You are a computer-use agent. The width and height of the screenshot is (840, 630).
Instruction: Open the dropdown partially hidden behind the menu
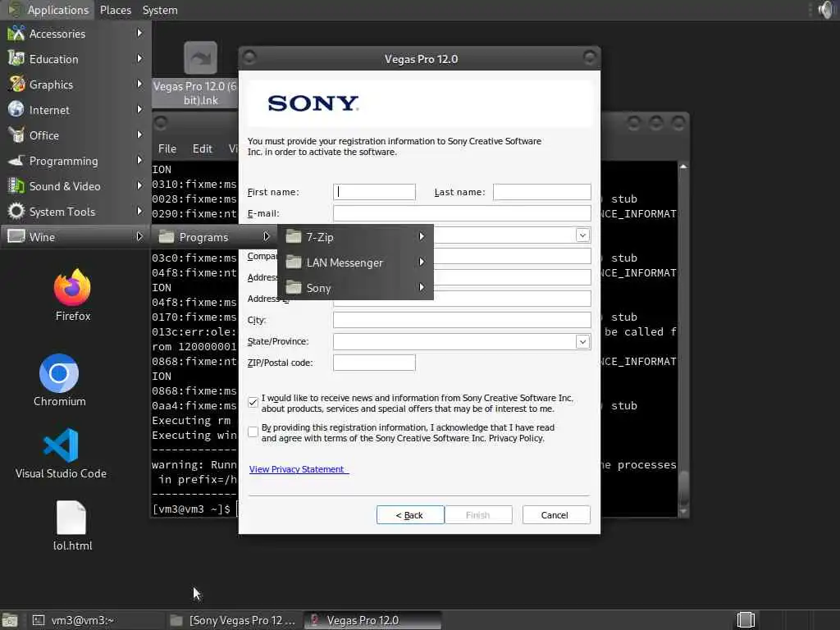coord(582,235)
